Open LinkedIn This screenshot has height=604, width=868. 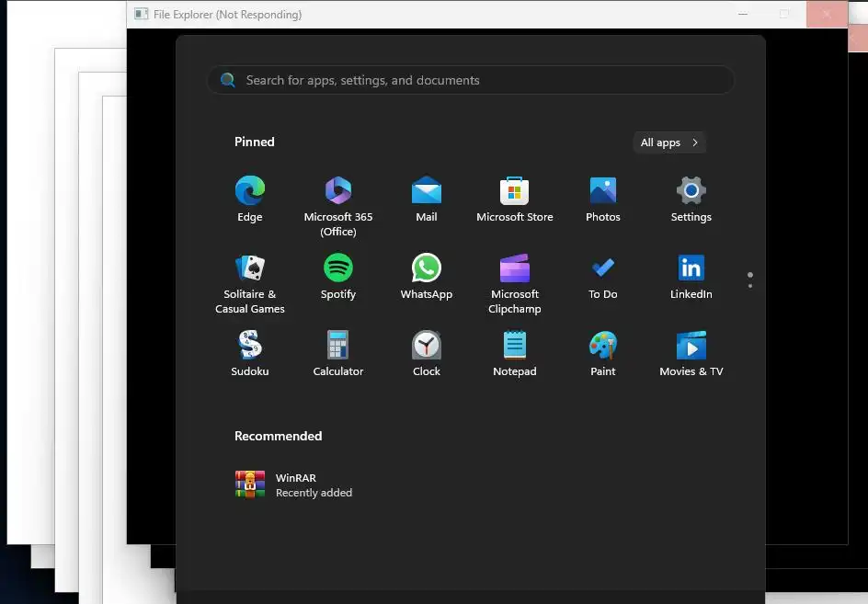tap(691, 277)
